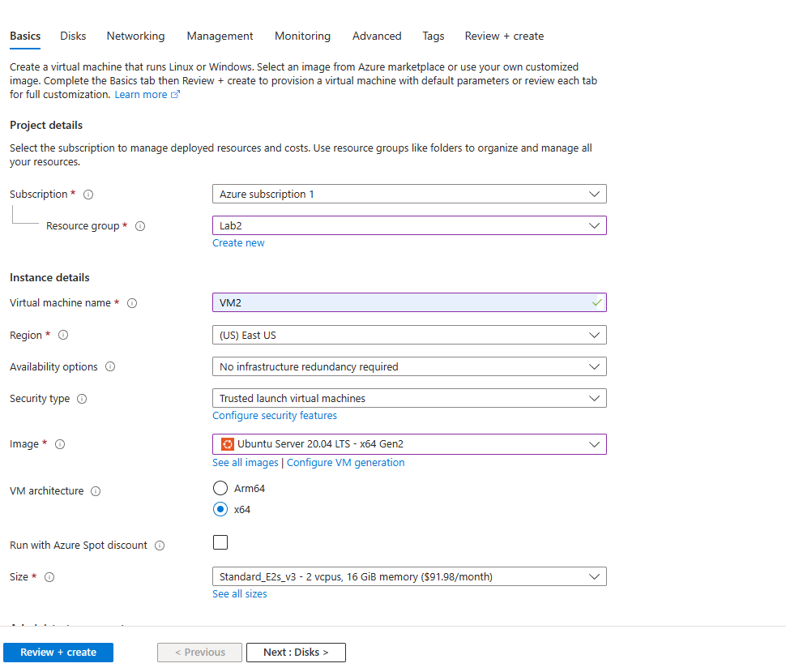Expand the Resource group dropdown showing Lab2
The width and height of the screenshot is (786, 672).
point(409,225)
